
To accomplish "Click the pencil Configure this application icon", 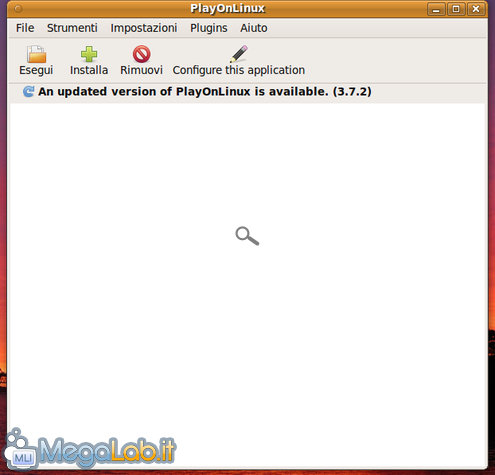I will [x=239, y=54].
